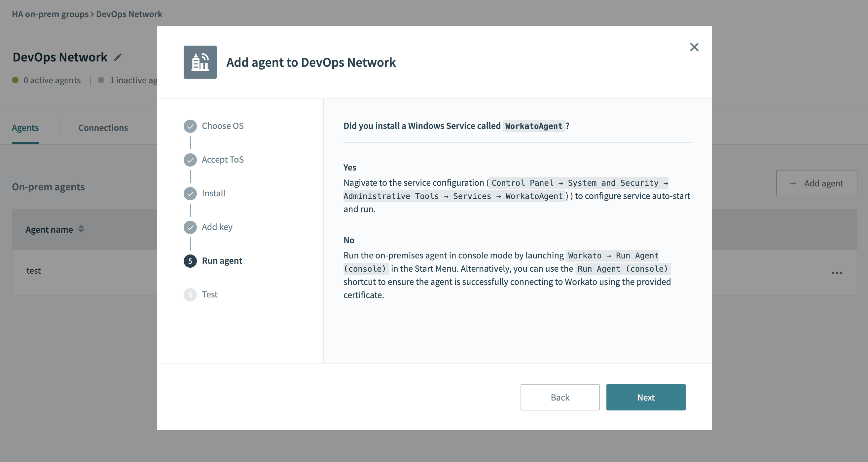Select the 'Agents' tab
This screenshot has width=868, height=462.
pos(25,128)
